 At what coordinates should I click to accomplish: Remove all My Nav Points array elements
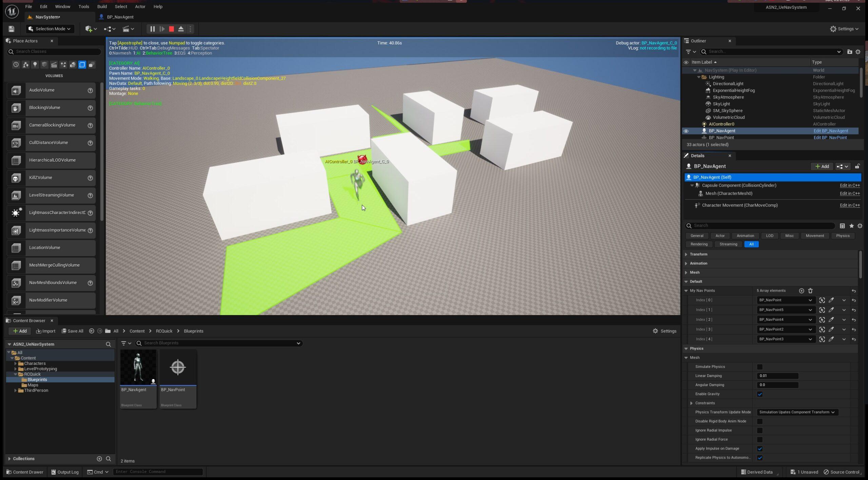810,291
